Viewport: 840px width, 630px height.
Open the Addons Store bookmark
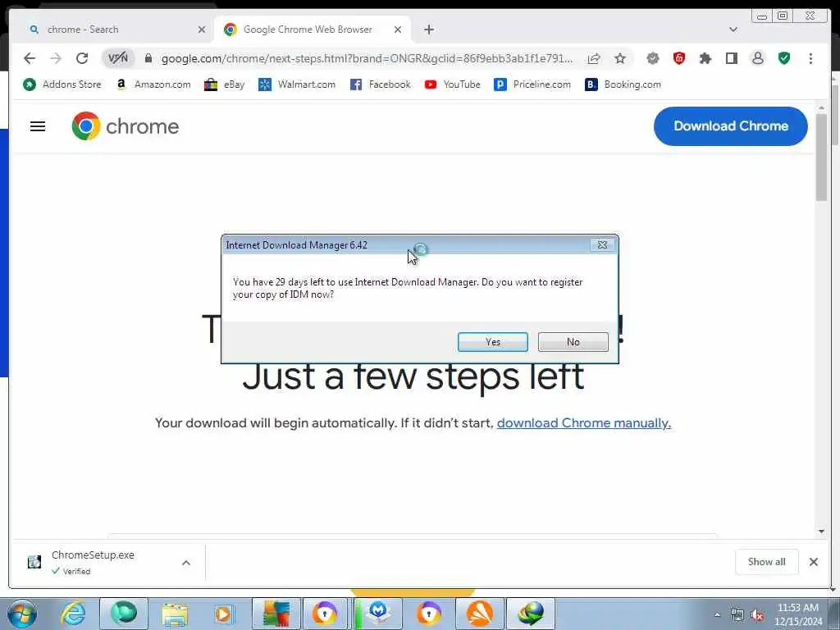click(62, 84)
